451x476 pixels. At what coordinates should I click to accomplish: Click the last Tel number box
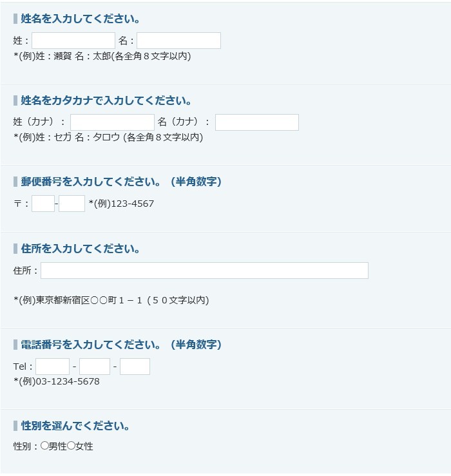[x=135, y=367]
